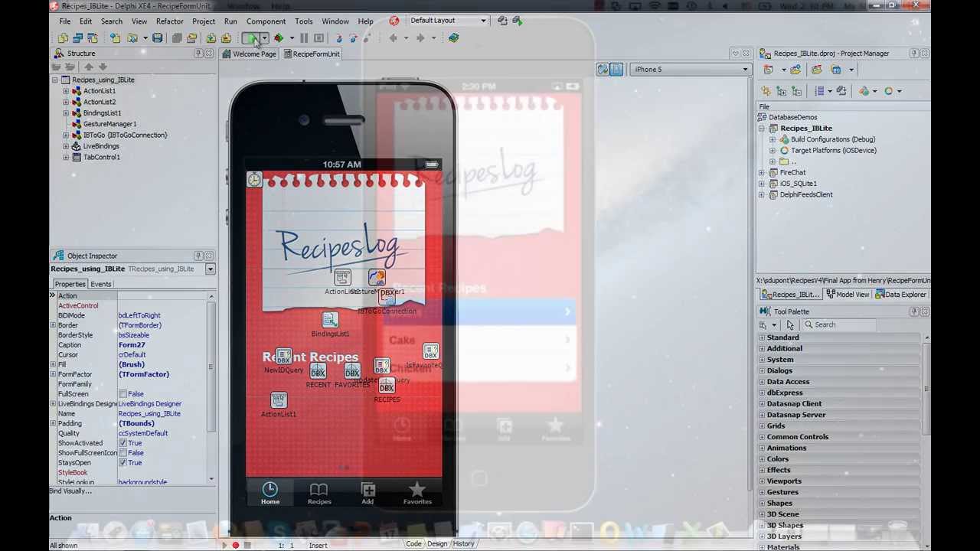
Task: Click the Back navigation arrow icon
Action: point(394,38)
